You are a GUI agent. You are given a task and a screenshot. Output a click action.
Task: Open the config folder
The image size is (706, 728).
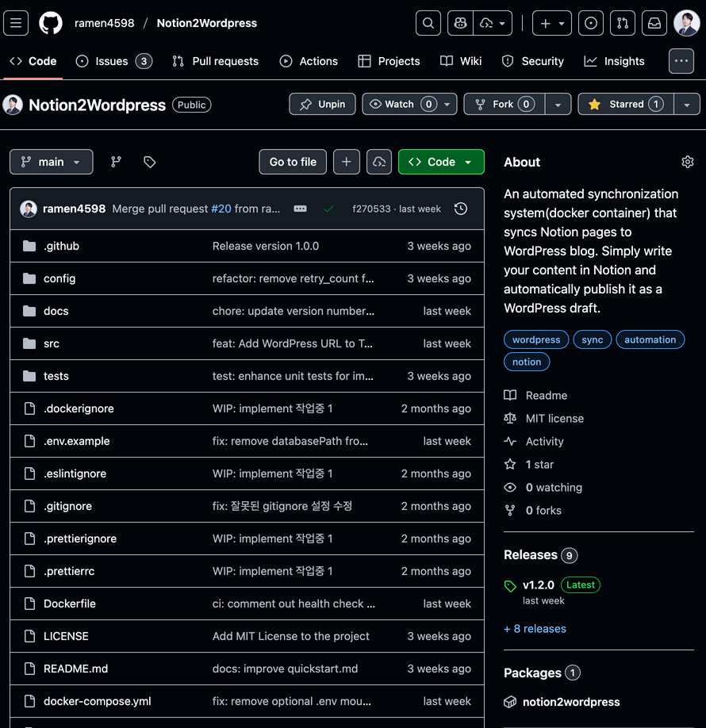coord(59,278)
